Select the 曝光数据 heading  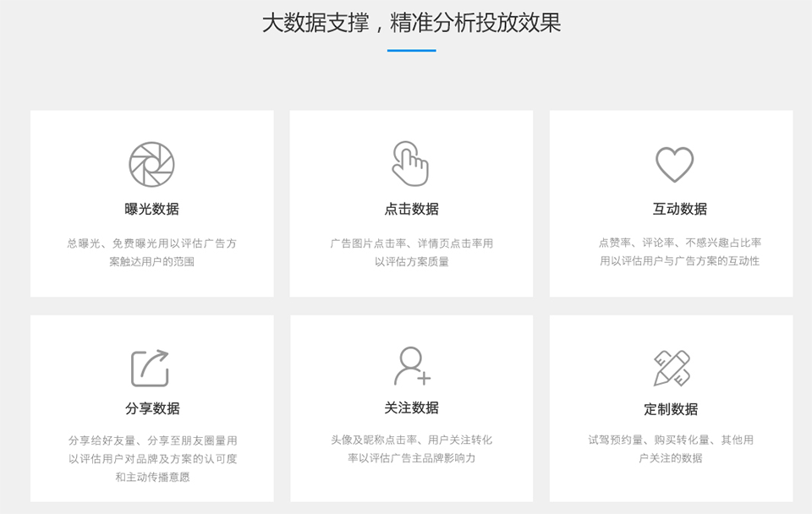[x=152, y=209]
